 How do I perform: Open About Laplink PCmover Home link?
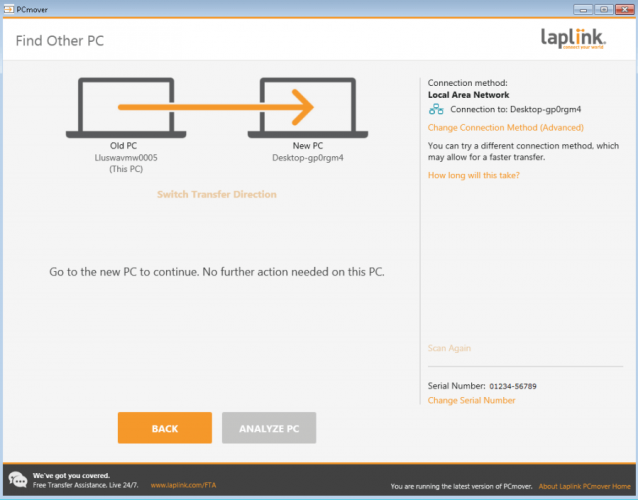pos(584,487)
